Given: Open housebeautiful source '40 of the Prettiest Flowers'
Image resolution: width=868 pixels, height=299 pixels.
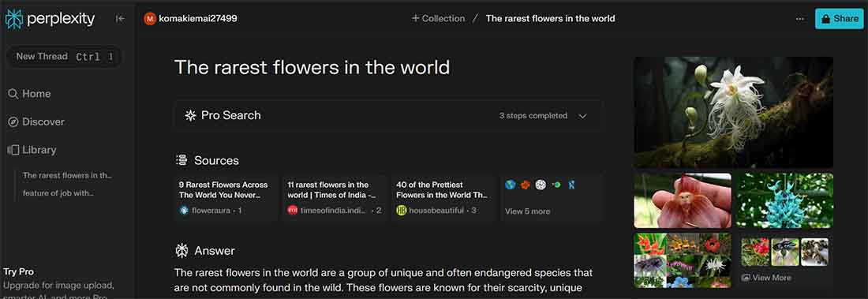Looking at the screenshot, I should (443, 198).
